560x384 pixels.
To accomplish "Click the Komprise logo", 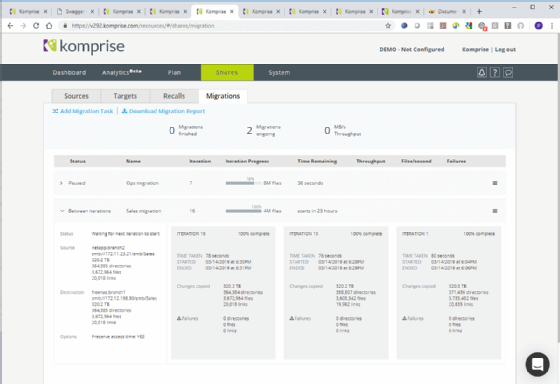I will click(x=84, y=46).
